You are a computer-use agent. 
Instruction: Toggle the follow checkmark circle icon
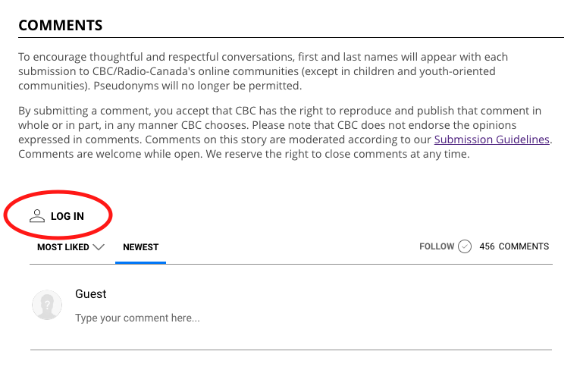[x=465, y=246]
